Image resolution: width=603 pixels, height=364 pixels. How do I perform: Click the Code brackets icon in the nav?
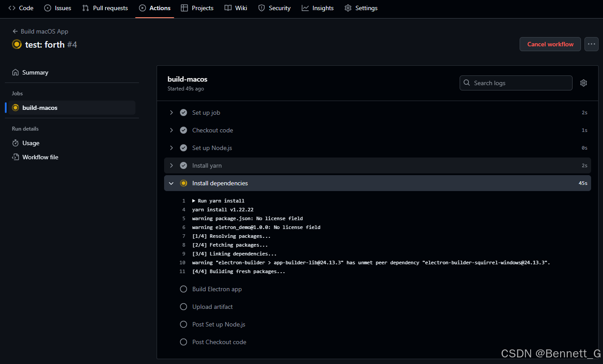coord(12,8)
